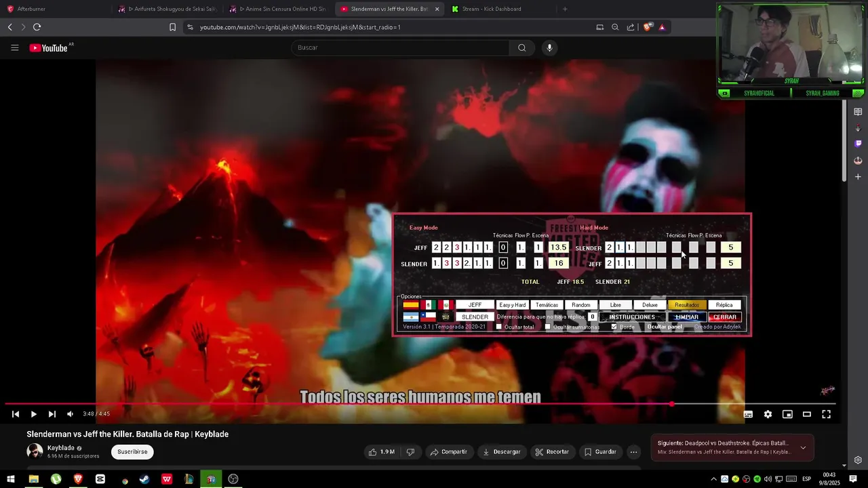The height and width of the screenshot is (488, 868).
Task: Enter fullscreen on the video player
Action: tap(827, 414)
